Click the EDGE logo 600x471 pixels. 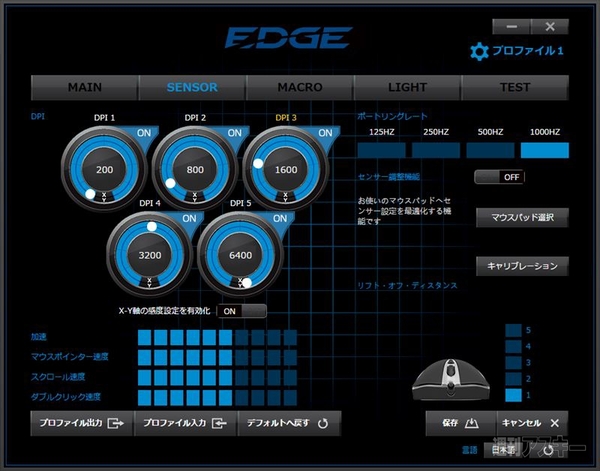coord(289,37)
